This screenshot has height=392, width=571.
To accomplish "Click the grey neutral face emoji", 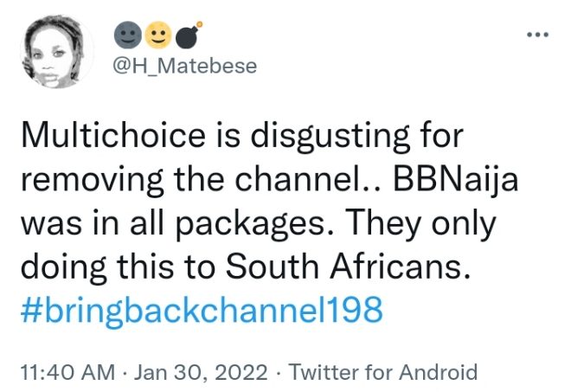I will point(125,35).
